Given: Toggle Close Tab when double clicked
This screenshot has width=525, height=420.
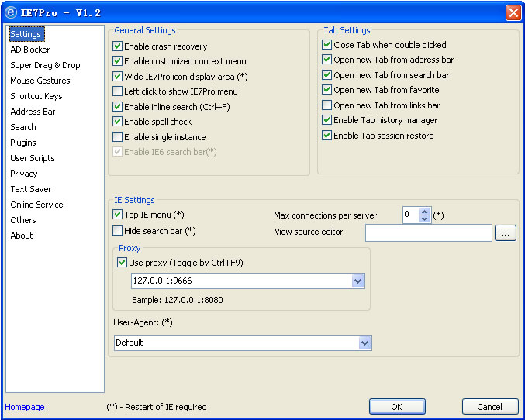Looking at the screenshot, I should [x=326, y=44].
